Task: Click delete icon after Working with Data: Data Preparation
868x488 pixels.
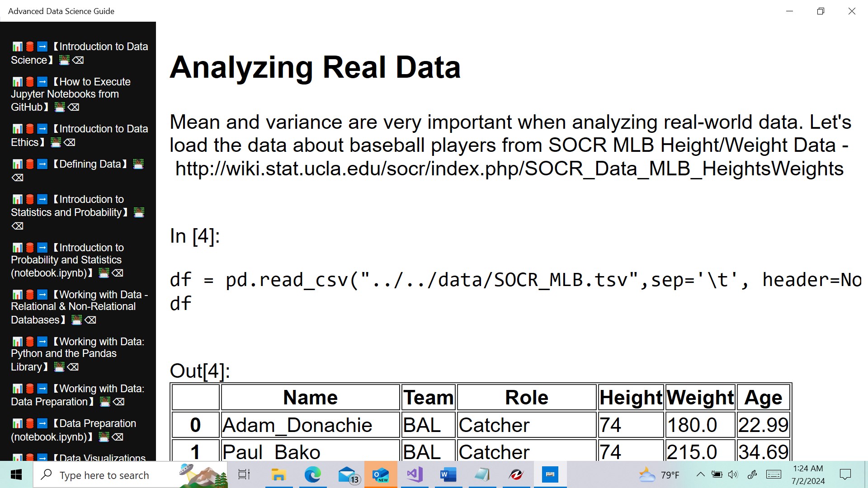Action: tap(118, 402)
